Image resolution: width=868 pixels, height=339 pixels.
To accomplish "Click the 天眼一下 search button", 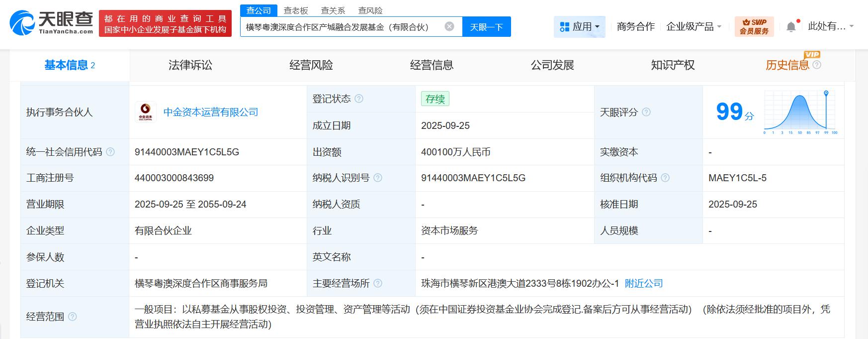I will point(486,27).
